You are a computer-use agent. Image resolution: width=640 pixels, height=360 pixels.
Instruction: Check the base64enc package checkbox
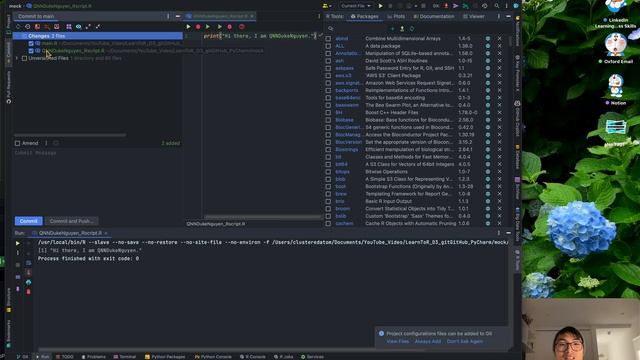pyautogui.click(x=328, y=98)
